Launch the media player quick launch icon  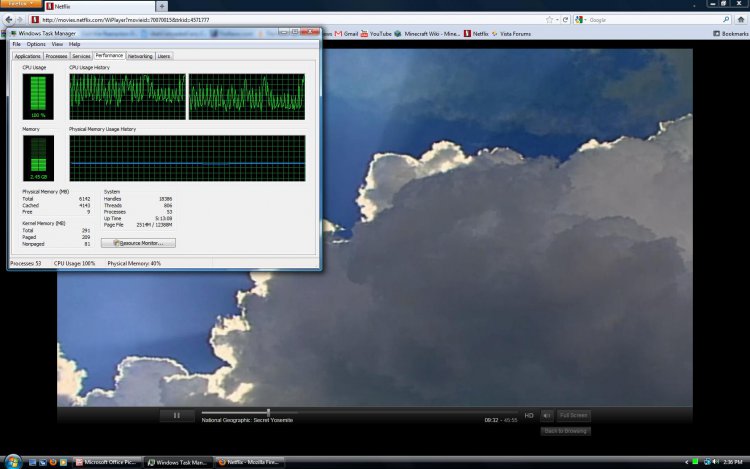[x=64, y=462]
